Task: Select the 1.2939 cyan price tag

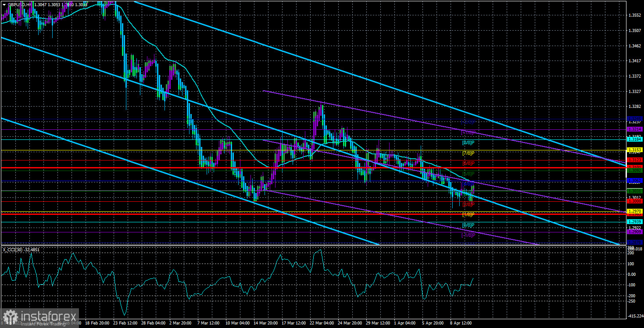Action: click(x=635, y=222)
